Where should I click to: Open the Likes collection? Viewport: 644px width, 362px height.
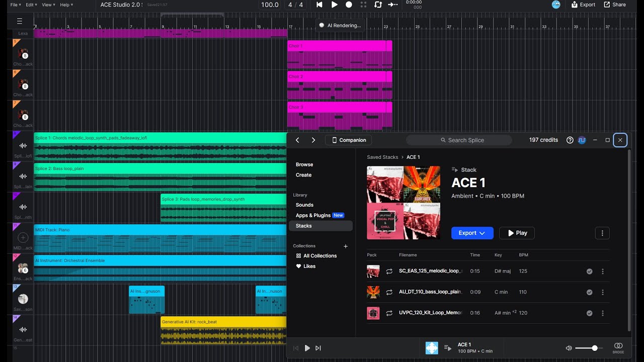tap(305, 266)
